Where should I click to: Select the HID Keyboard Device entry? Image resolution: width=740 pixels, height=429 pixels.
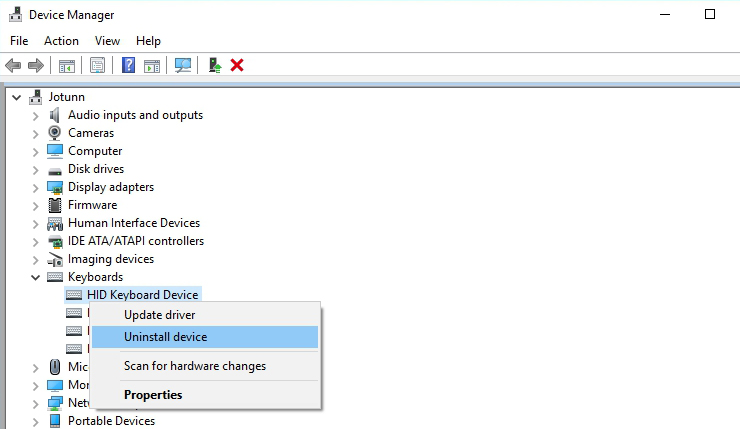pyautogui.click(x=142, y=295)
